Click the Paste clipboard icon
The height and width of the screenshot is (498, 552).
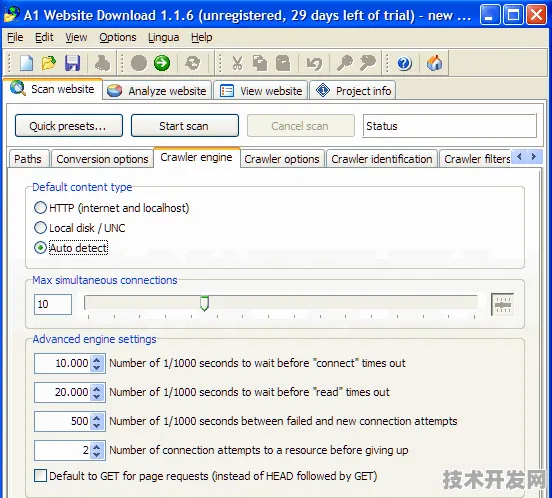pos(283,63)
